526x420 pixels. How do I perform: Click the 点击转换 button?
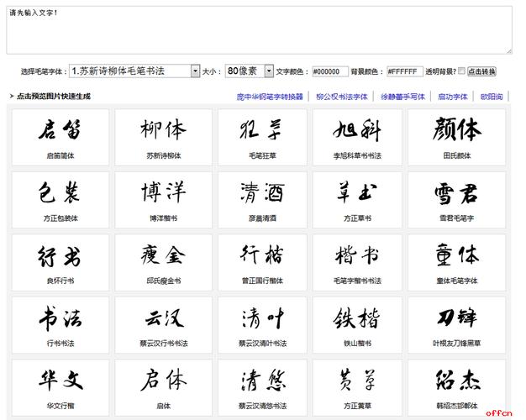pyautogui.click(x=482, y=71)
